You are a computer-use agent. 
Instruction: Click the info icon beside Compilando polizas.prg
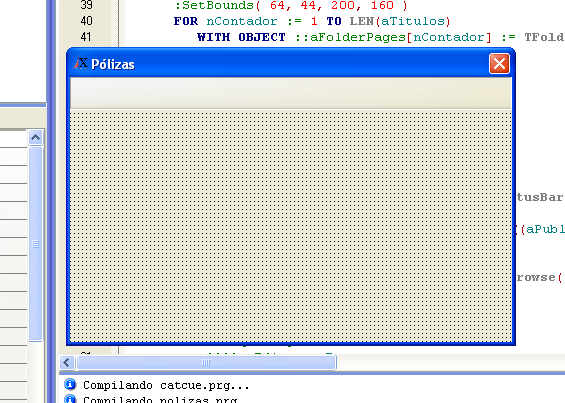pyautogui.click(x=70, y=399)
